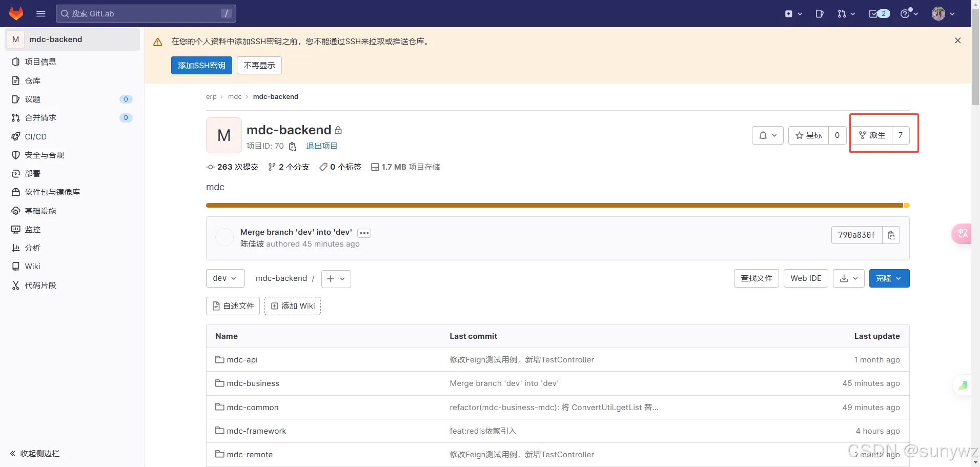
Task: Open the Web IDE button
Action: (806, 278)
